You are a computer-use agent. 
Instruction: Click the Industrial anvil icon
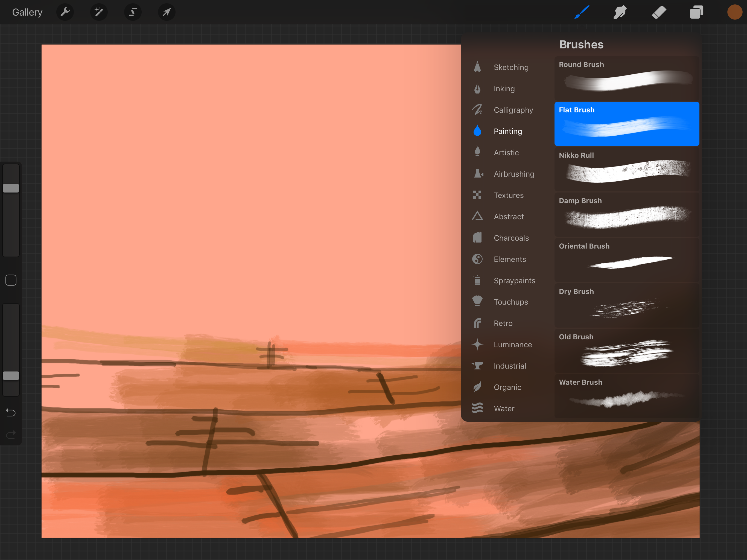pyautogui.click(x=477, y=366)
